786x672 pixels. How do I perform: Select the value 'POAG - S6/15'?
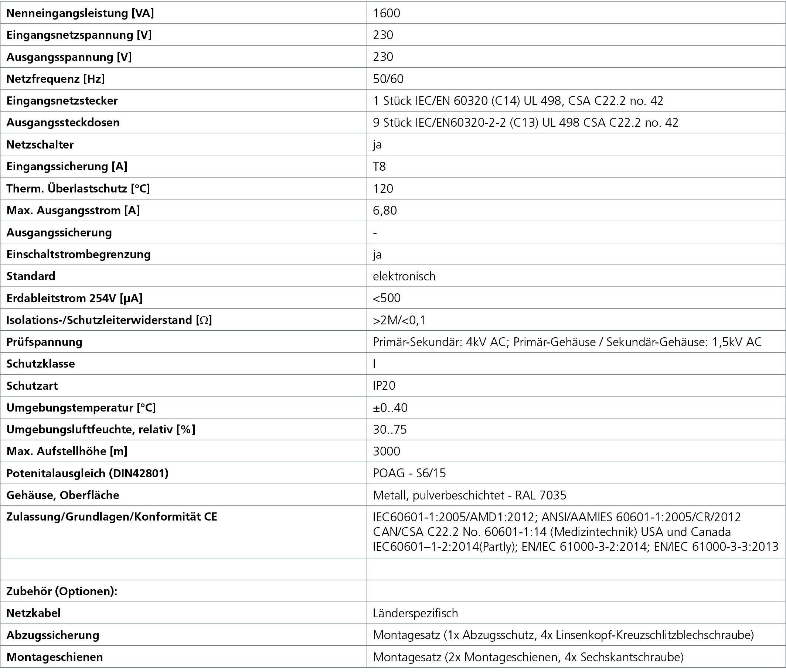pos(410,473)
